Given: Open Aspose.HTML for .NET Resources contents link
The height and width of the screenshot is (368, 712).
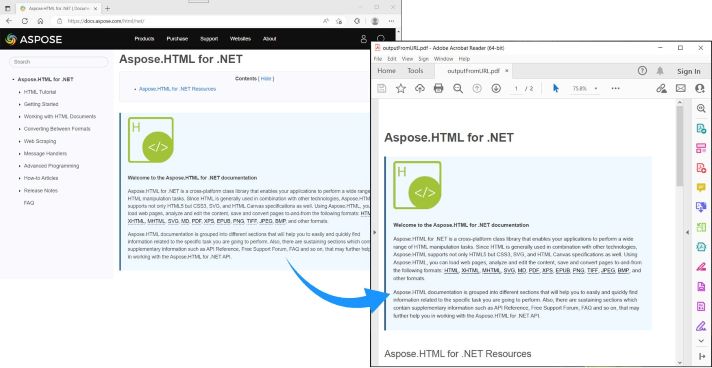Looking at the screenshot, I should tap(178, 89).
